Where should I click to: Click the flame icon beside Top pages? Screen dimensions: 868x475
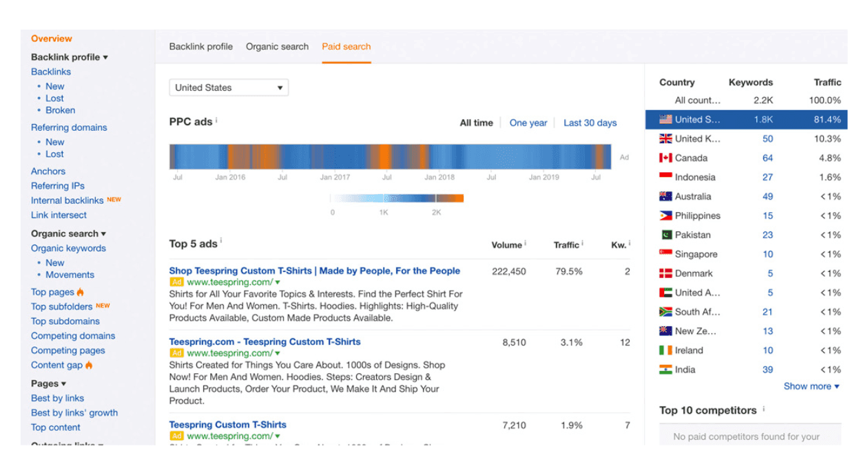80,292
